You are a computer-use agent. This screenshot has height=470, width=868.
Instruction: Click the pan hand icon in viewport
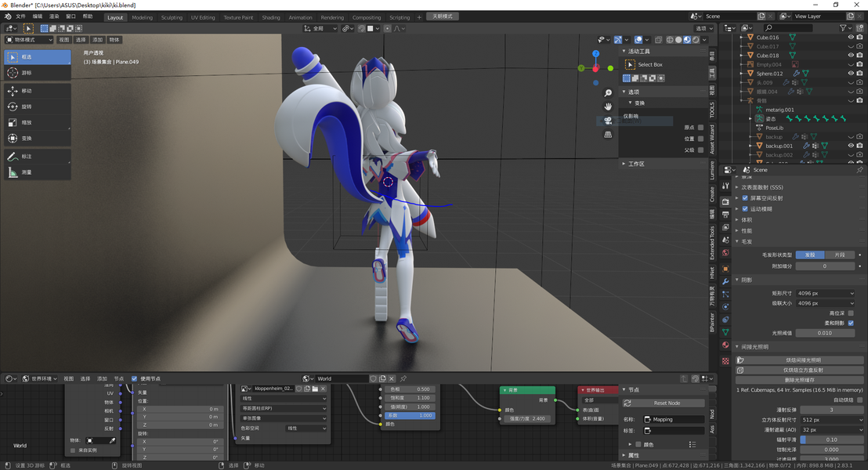tap(608, 107)
